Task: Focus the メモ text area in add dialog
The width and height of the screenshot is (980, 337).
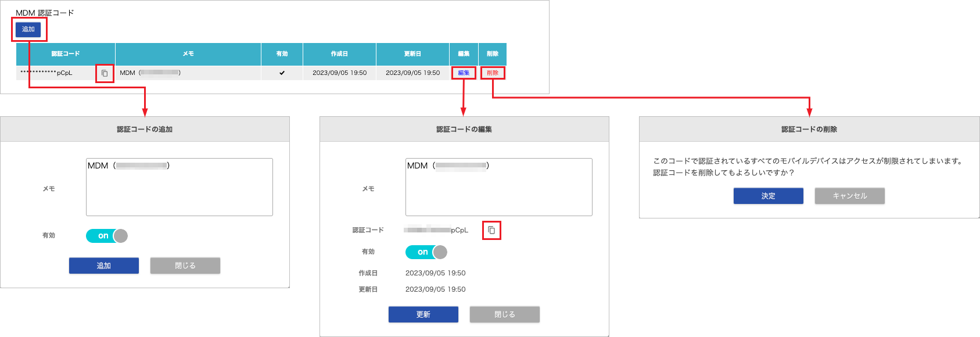Action: [180, 187]
